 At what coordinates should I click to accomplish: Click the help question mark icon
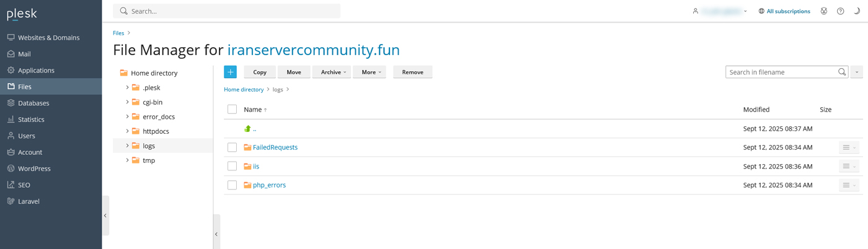click(x=840, y=11)
